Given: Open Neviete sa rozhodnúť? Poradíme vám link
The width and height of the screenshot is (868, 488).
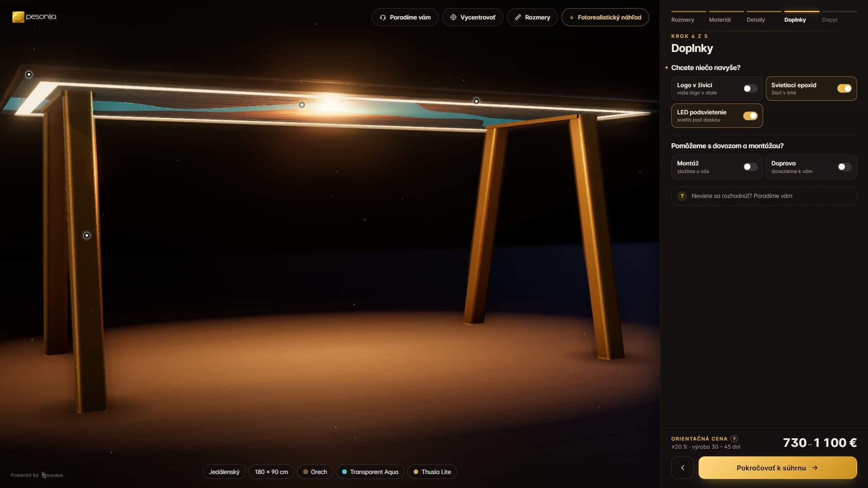Looking at the screenshot, I should pyautogui.click(x=764, y=196).
